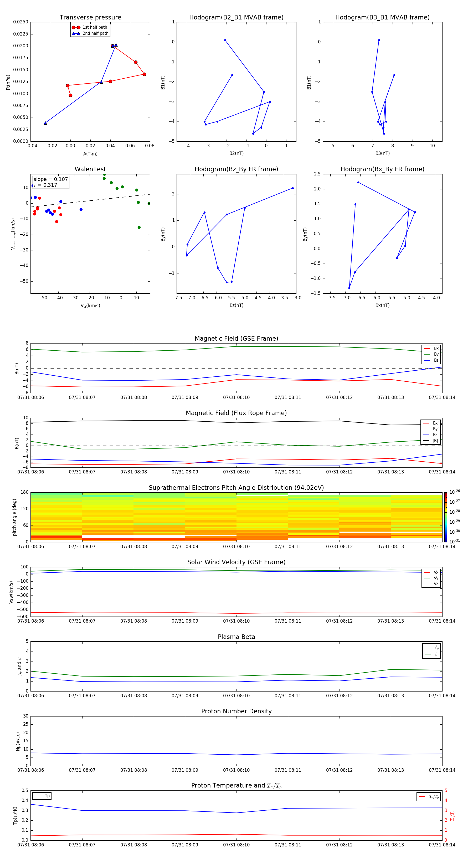Click lowest green dot in WalenTest plot
Screen dimensions: 473x868
tap(139, 228)
